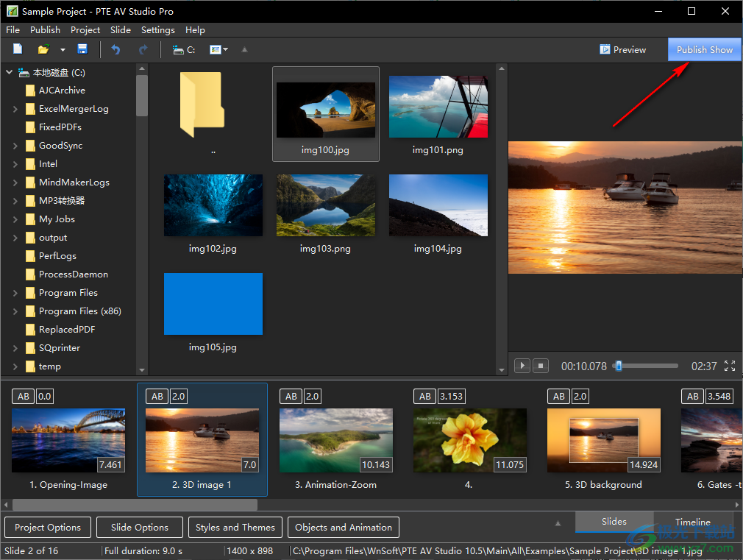Select the ProcessDaemon folder

point(67,274)
